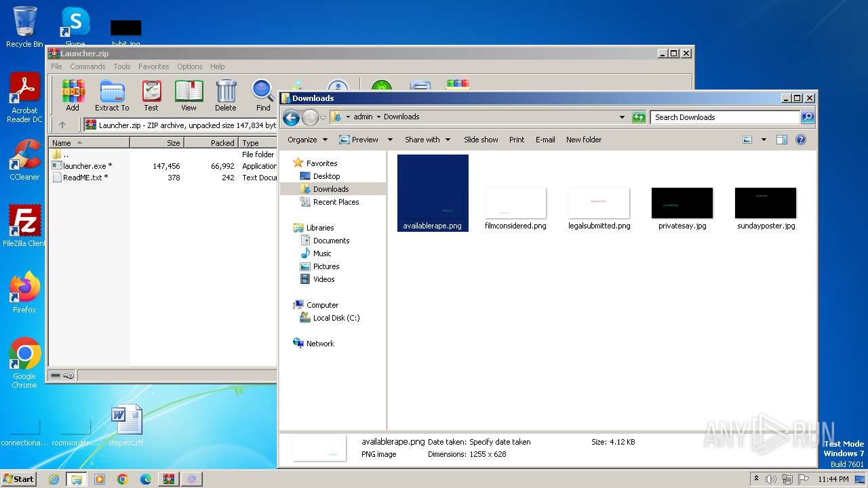The width and height of the screenshot is (868, 488).
Task: Open recent pages dropdown arrow
Action: [323, 117]
